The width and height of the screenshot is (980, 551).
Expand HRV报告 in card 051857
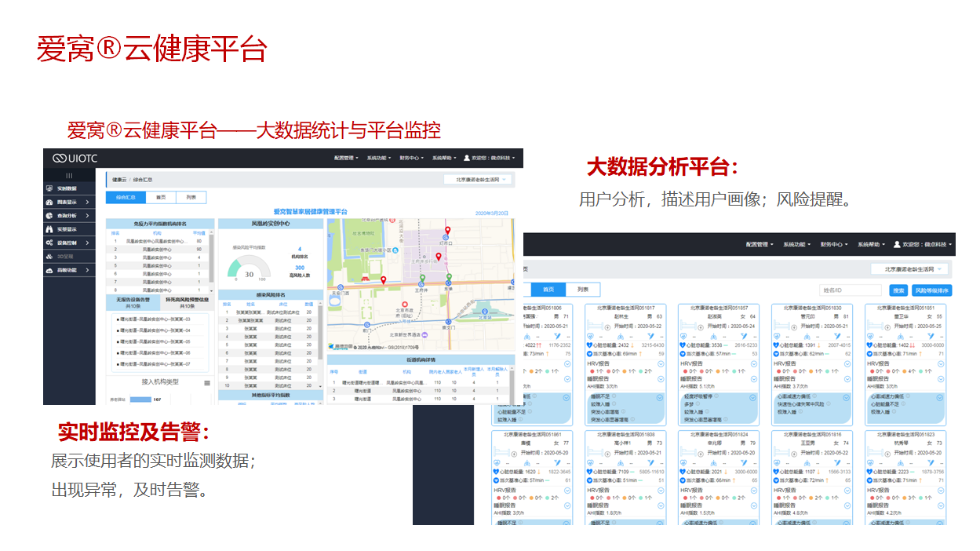pos(754,364)
